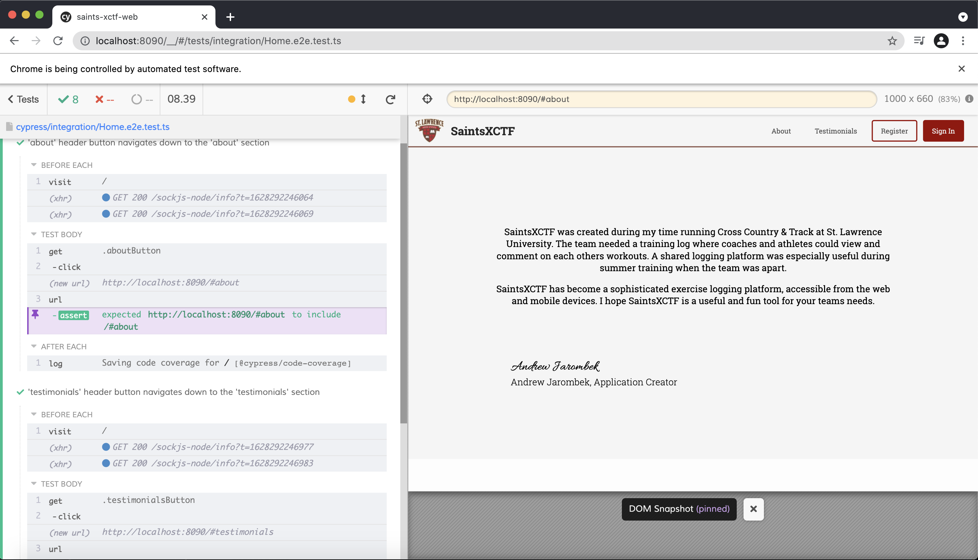Select the log Saving code coverage command

click(207, 363)
